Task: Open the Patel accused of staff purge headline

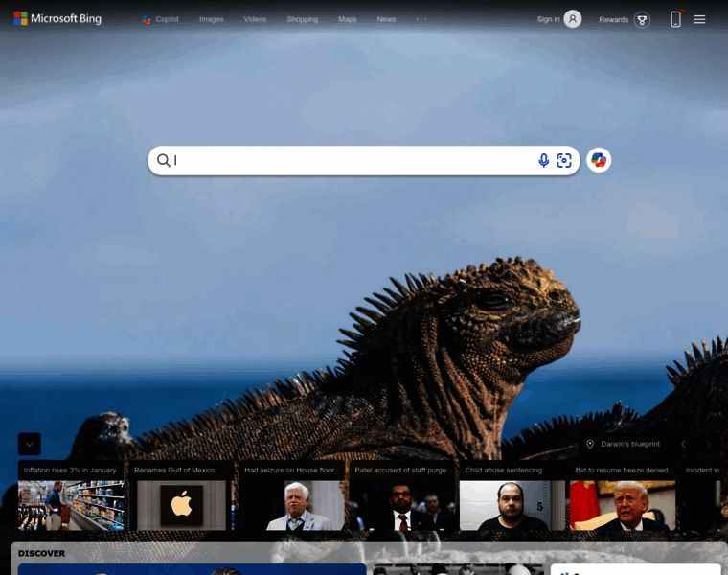Action: (400, 470)
